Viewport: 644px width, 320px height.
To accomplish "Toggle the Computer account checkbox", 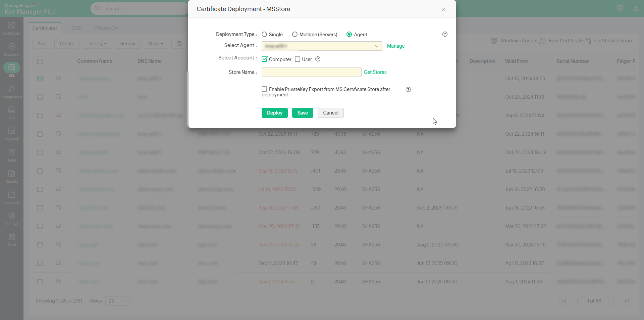I will [x=264, y=59].
